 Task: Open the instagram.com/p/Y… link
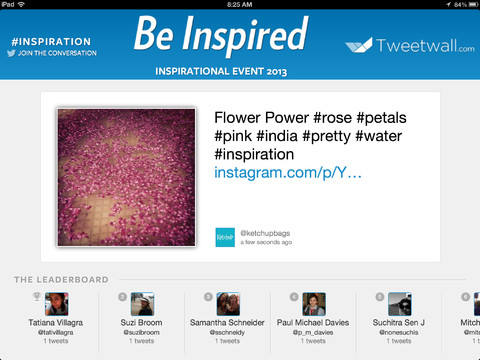(288, 173)
